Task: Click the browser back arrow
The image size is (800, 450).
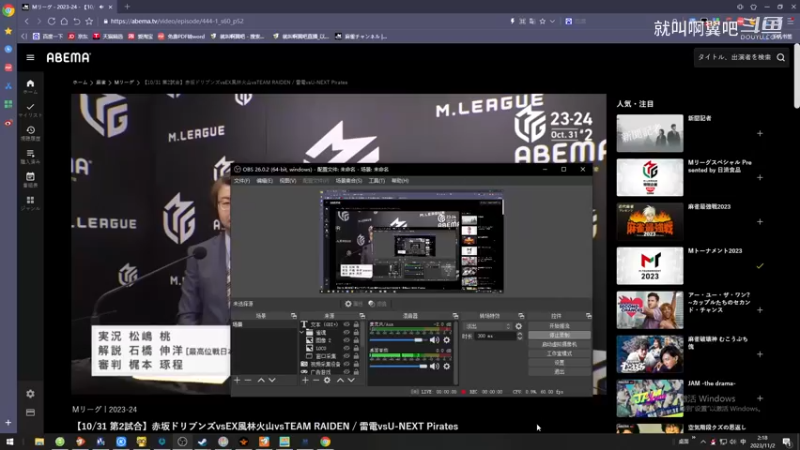Action: tap(27, 21)
